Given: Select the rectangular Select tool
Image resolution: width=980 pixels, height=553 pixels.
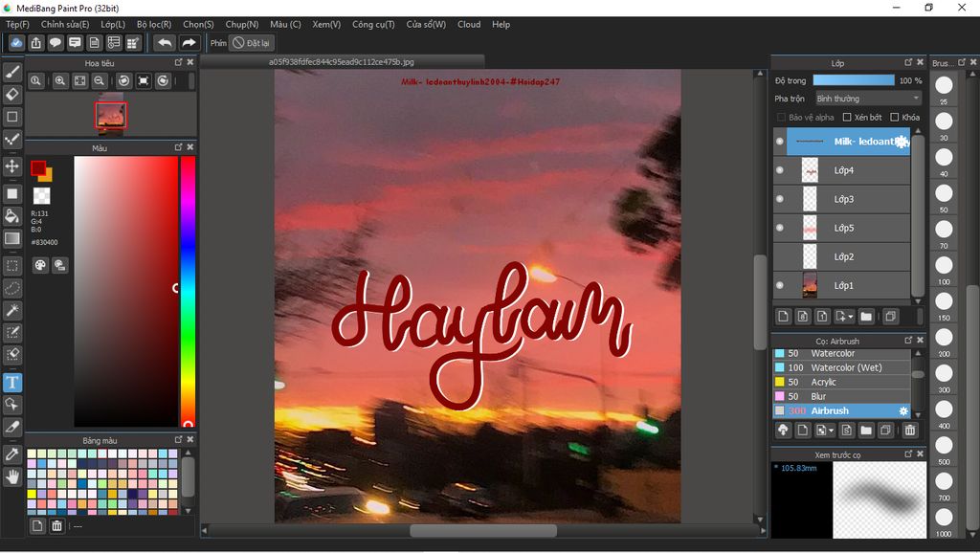Looking at the screenshot, I should click(11, 266).
